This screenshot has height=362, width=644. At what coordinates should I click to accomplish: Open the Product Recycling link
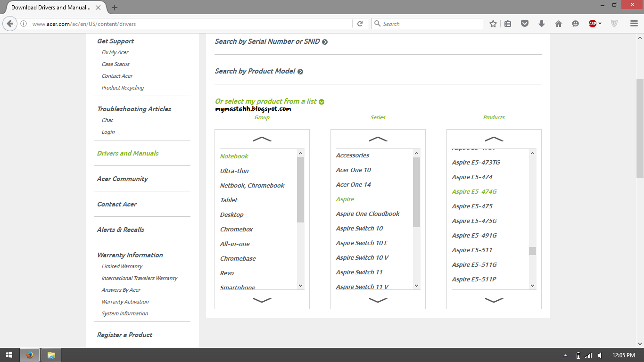123,88
